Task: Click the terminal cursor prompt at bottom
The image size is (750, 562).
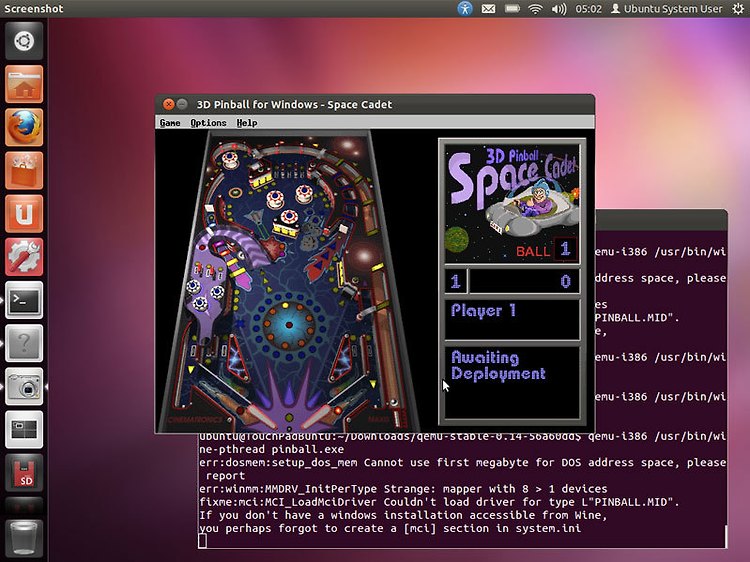Action: (202, 541)
